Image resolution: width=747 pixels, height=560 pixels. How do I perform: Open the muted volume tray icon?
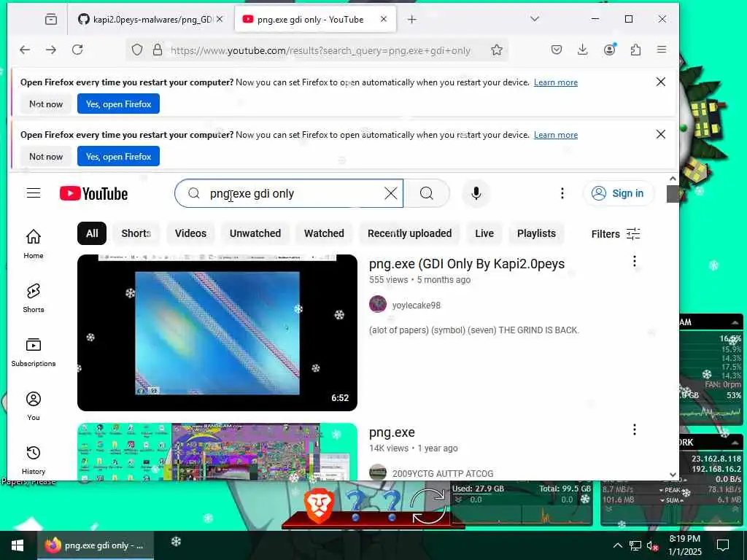coord(652,545)
